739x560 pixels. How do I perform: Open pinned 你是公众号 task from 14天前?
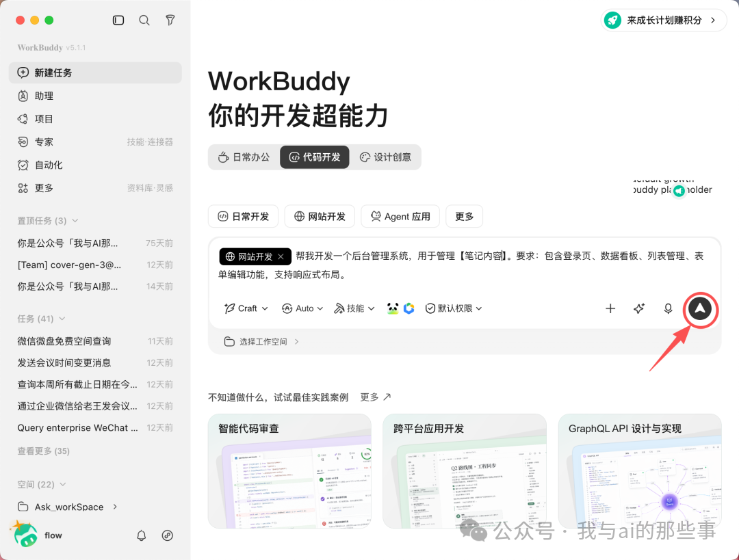(95, 286)
